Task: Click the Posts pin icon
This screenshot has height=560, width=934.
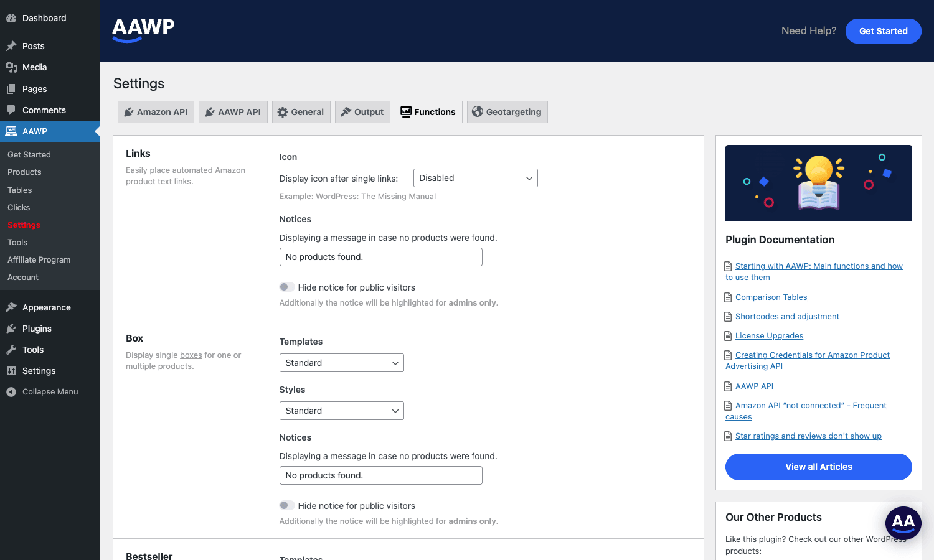Action: 11,46
